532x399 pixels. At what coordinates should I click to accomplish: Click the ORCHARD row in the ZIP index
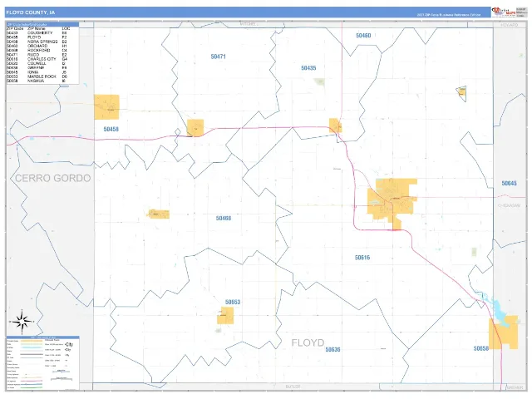coord(37,46)
